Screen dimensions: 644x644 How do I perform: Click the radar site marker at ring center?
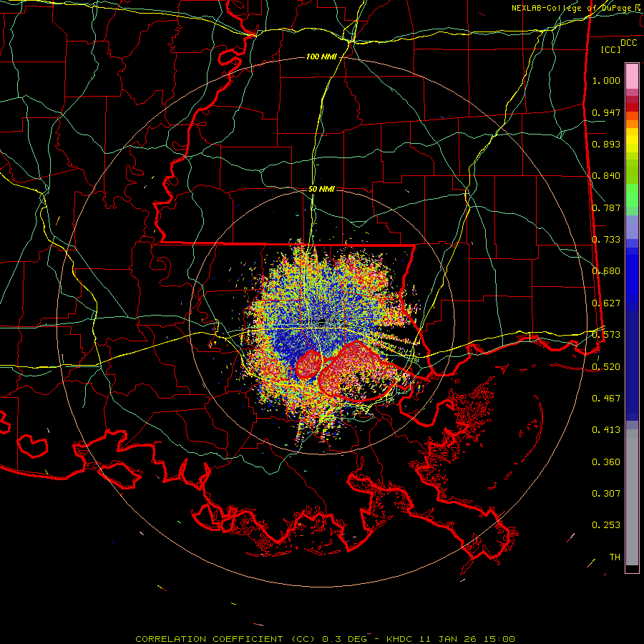click(322, 321)
